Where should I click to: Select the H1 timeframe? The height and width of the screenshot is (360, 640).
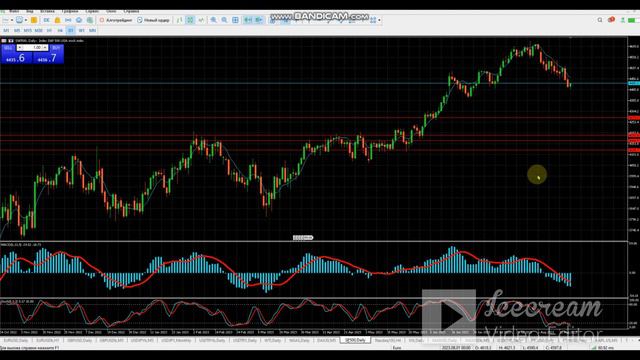click(49, 31)
